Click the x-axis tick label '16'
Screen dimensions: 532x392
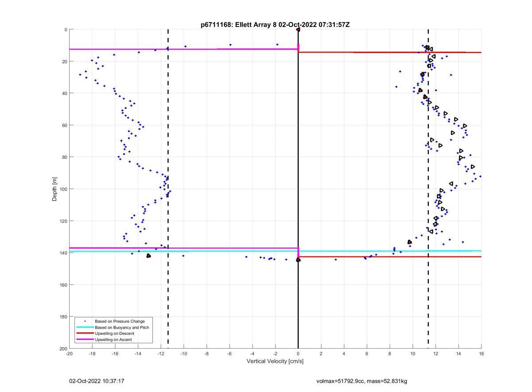(x=481, y=353)
